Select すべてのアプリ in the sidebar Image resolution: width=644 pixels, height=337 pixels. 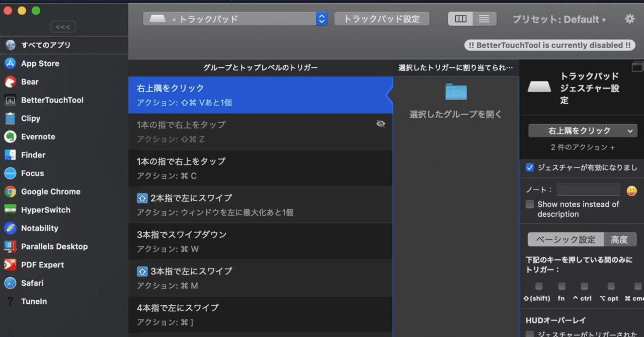tap(64, 45)
